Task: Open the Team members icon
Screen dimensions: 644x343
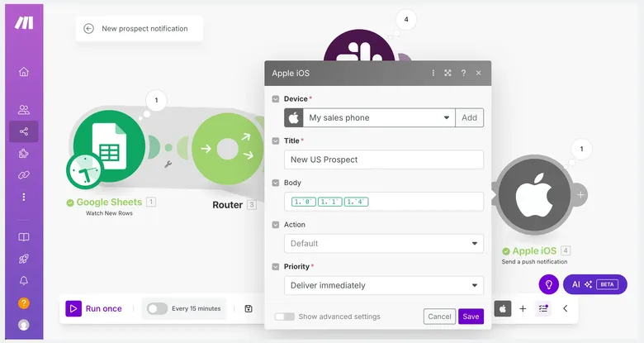Action: click(24, 110)
